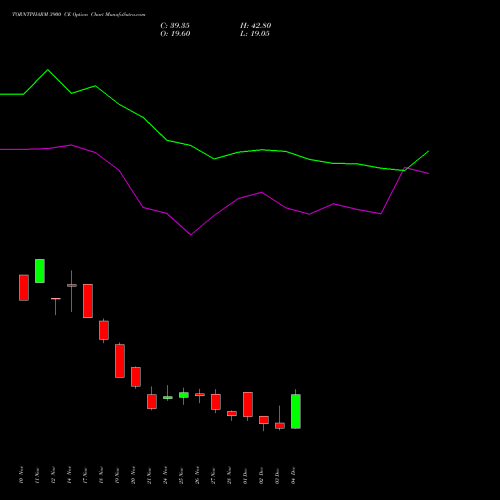
Task: Select the 21 Nov date label
Action: [149, 475]
